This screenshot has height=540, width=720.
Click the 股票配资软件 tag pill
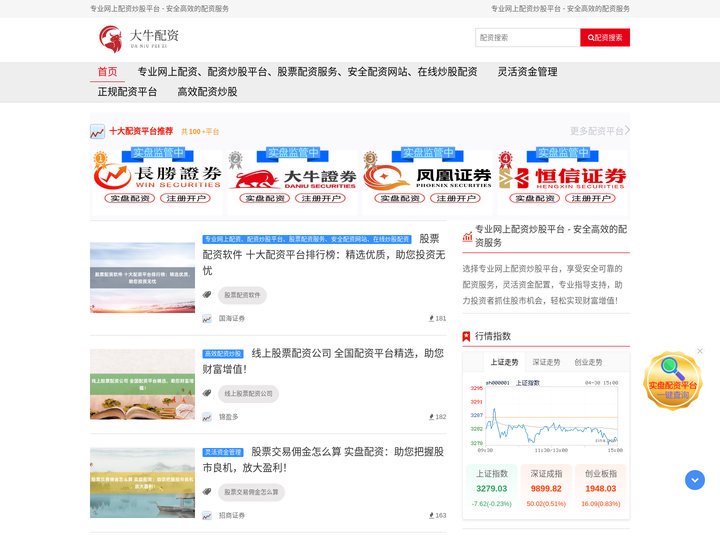(x=242, y=295)
